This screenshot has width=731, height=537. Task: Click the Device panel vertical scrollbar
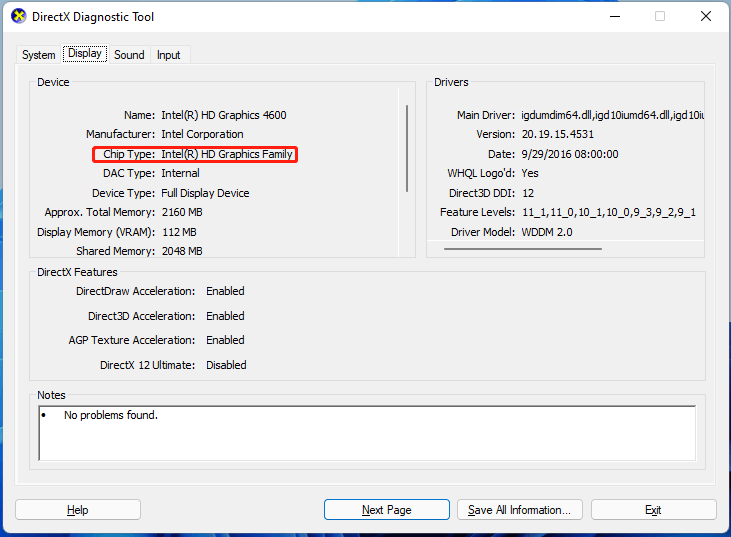[407, 148]
